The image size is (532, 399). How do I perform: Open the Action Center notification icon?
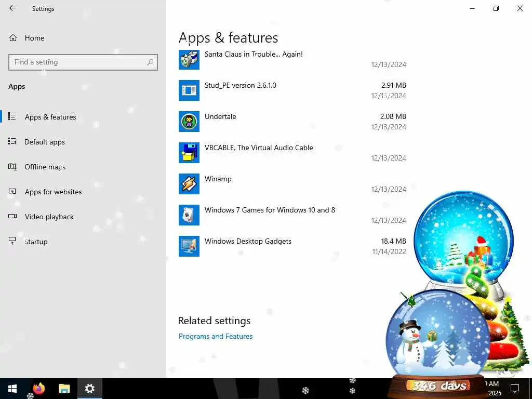(515, 389)
